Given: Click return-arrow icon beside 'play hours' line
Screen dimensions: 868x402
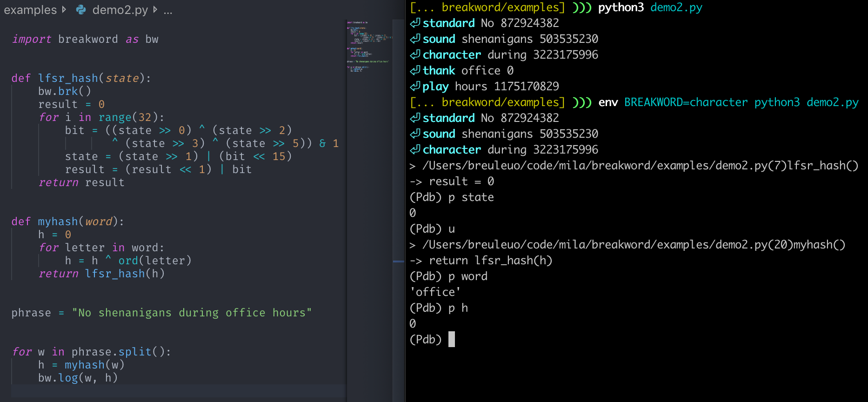Looking at the screenshot, I should pyautogui.click(x=415, y=86).
